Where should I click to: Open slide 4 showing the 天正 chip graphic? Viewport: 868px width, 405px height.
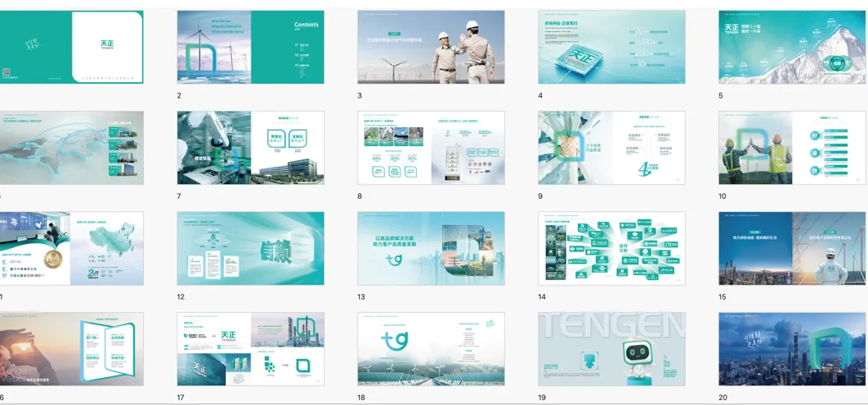coord(612,47)
